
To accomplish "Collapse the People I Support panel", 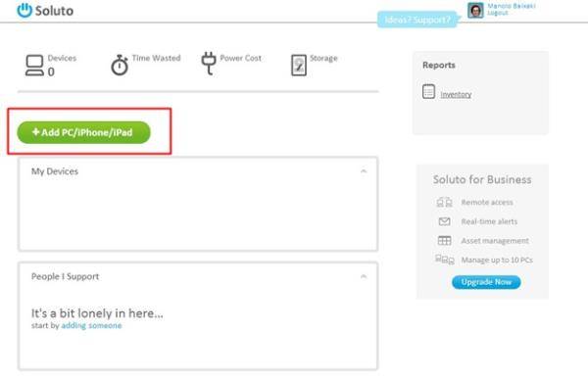I will (364, 276).
